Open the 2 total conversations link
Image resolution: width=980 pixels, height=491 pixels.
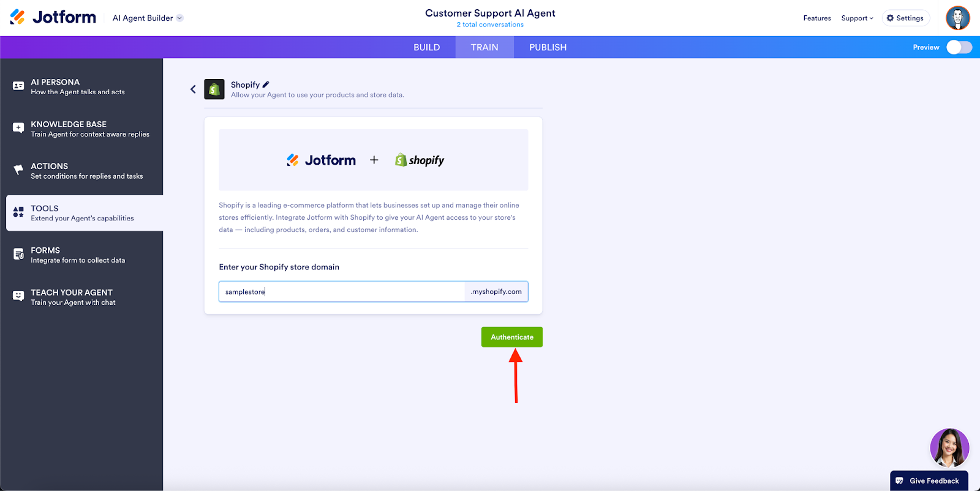(x=490, y=25)
